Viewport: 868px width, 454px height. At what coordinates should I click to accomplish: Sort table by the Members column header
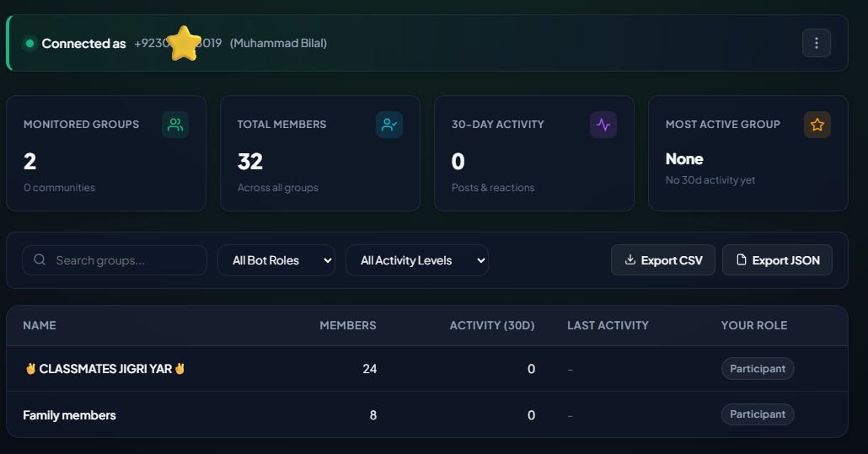[348, 326]
